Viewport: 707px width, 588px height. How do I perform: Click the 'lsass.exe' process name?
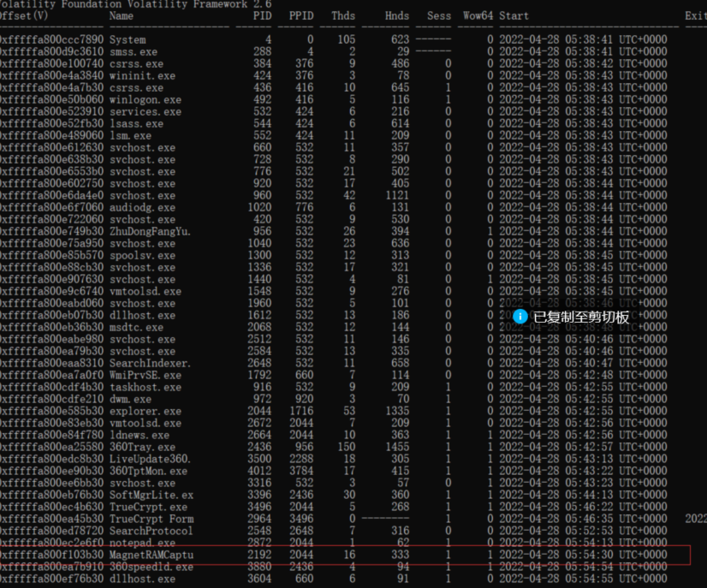click(136, 123)
